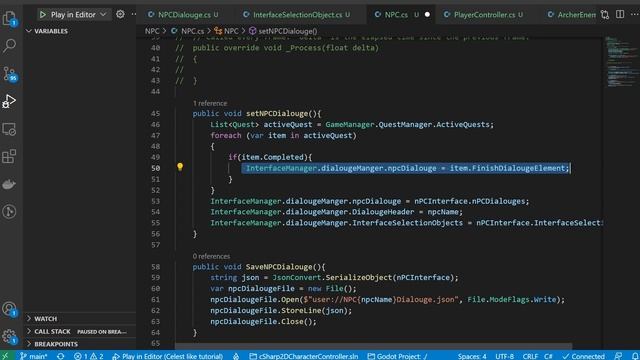Click the flame icon in status bar
Viewport: 640px width, 360px height.
pos(236,356)
